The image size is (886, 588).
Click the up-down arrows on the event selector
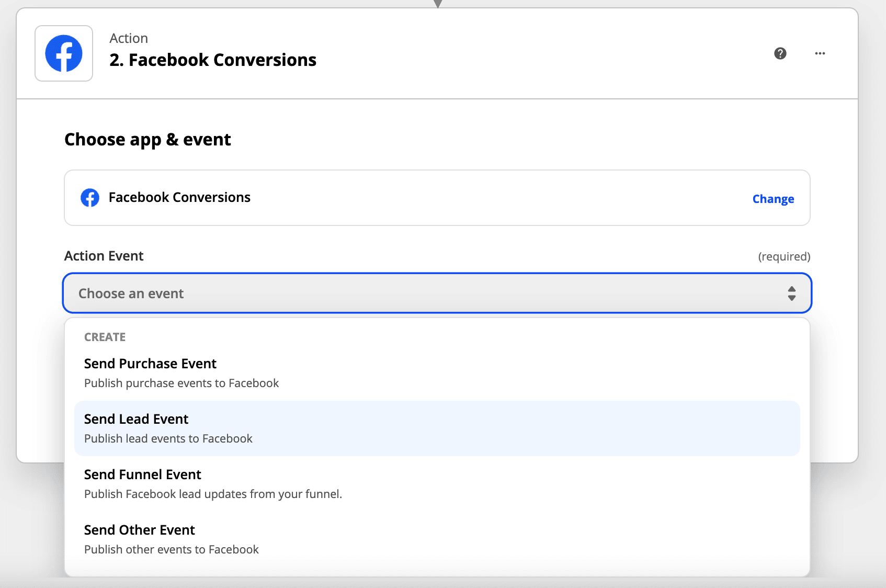pyautogui.click(x=792, y=293)
